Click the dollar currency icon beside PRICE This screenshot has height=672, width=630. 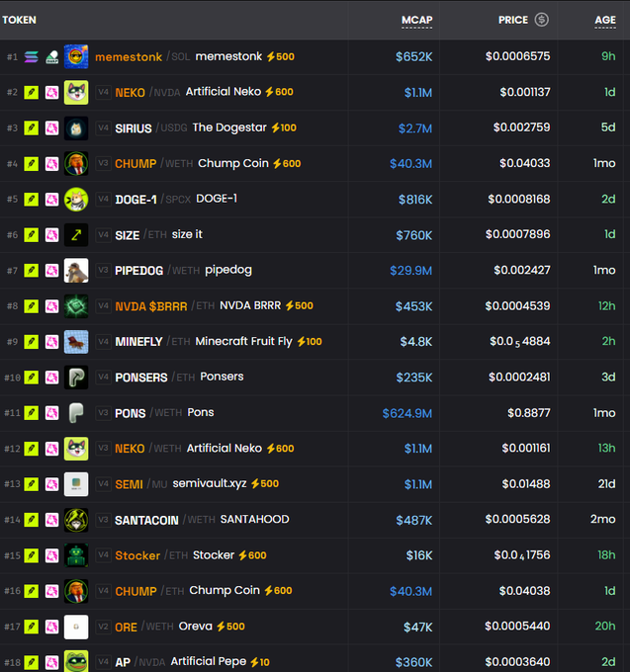(541, 20)
